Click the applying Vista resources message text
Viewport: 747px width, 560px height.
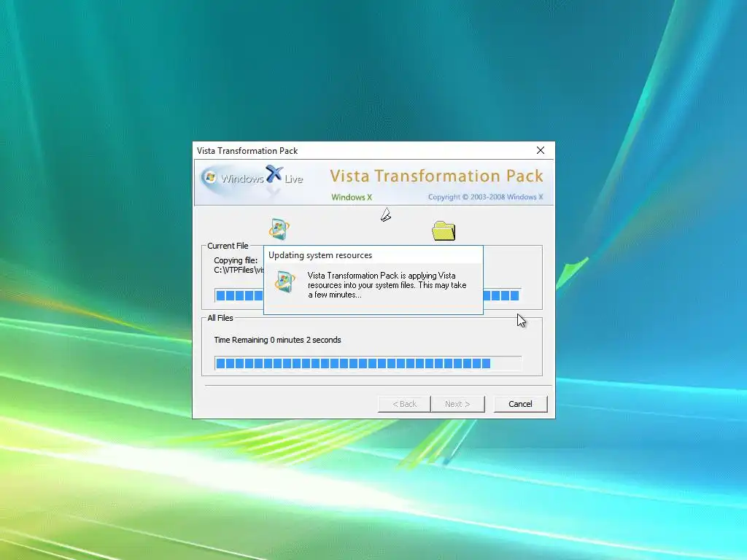click(x=387, y=285)
